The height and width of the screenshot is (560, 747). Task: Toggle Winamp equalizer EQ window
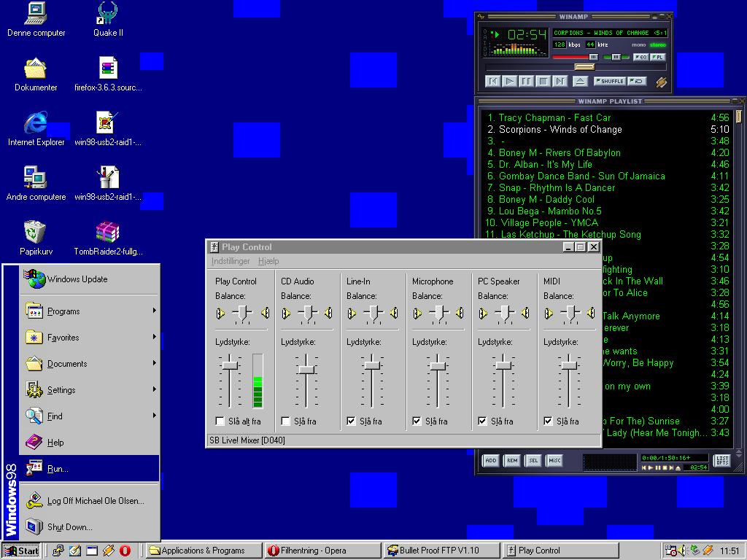coord(640,57)
